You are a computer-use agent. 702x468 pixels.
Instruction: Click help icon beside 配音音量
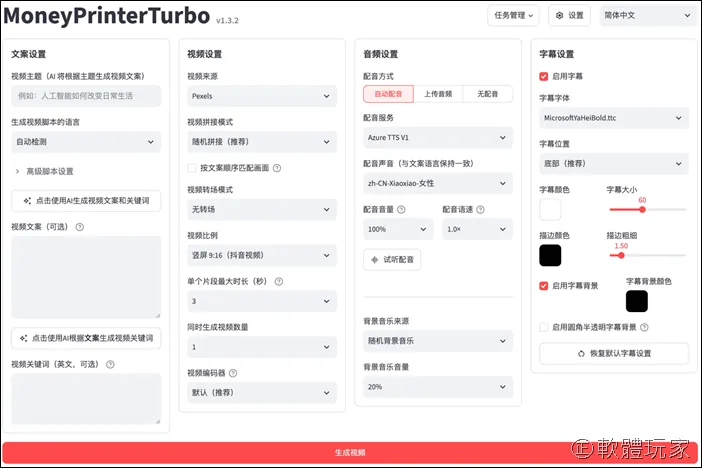401,209
